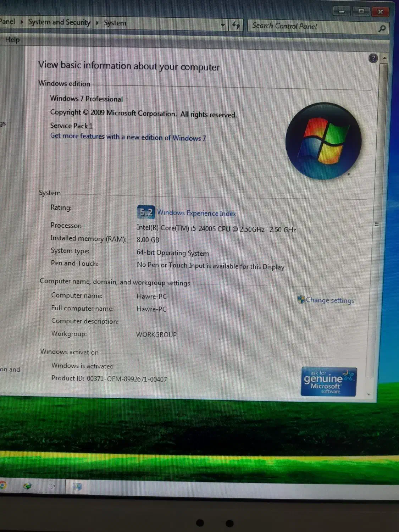
Task: Open the System window button on the taskbar
Action: pyautogui.click(x=77, y=487)
